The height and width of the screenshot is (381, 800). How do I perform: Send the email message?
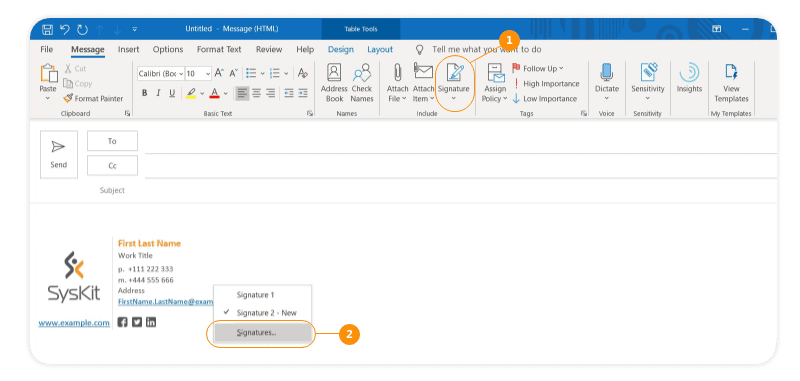[x=59, y=154]
